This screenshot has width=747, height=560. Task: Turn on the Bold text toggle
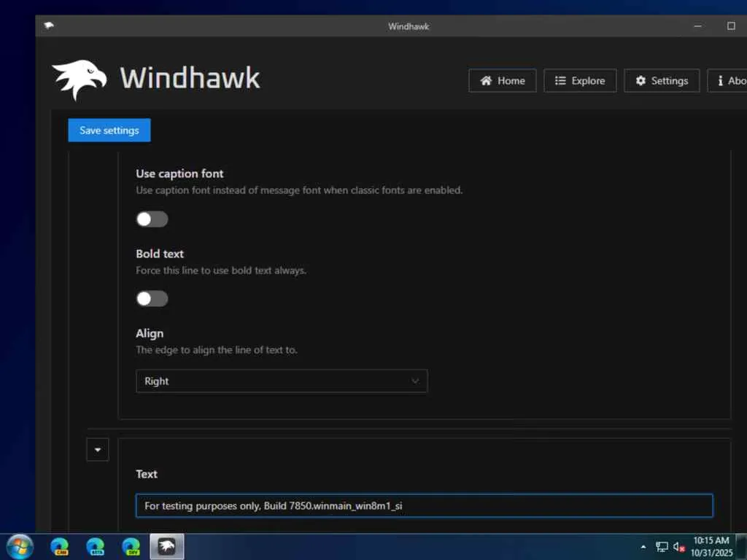click(x=152, y=298)
